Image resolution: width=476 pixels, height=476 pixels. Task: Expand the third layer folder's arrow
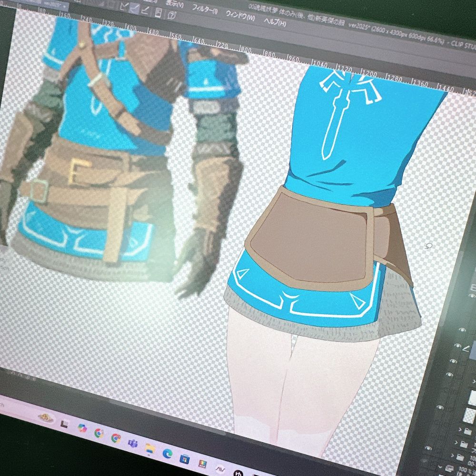pos(452,456)
